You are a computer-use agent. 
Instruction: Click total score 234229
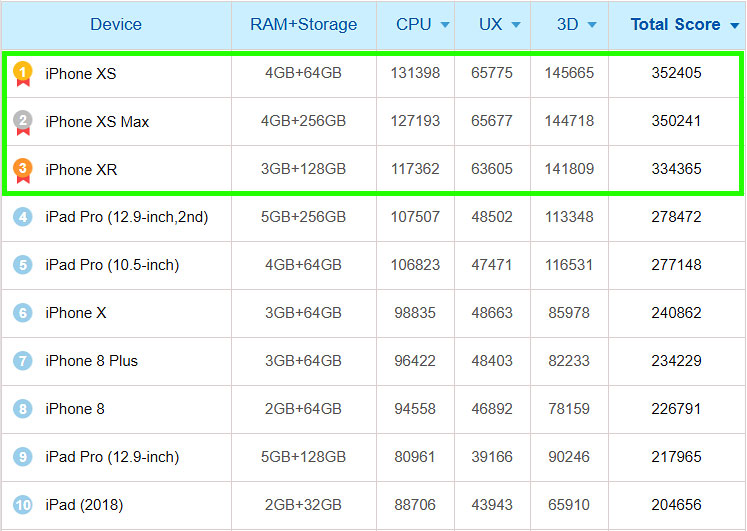tap(676, 361)
